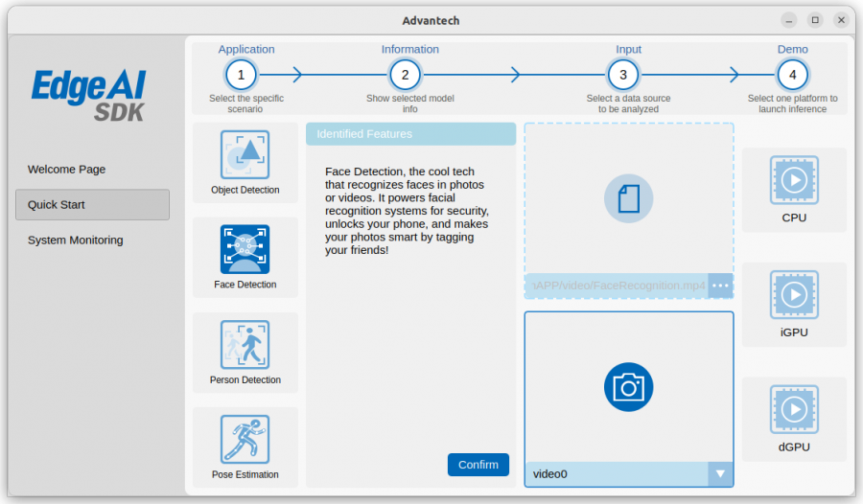The width and height of the screenshot is (863, 504).
Task: Click step 3 Input circle
Action: tap(623, 75)
